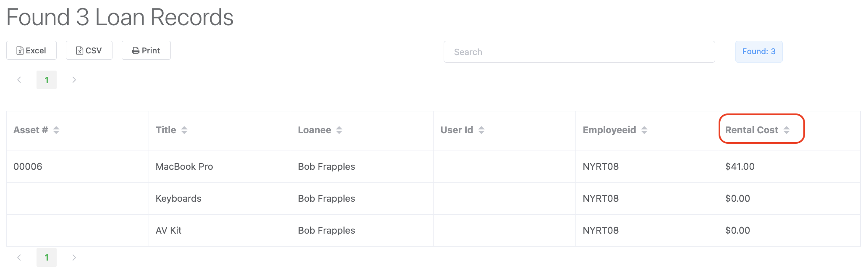
Task: Select page 1 in bottom pagination
Action: point(47,257)
